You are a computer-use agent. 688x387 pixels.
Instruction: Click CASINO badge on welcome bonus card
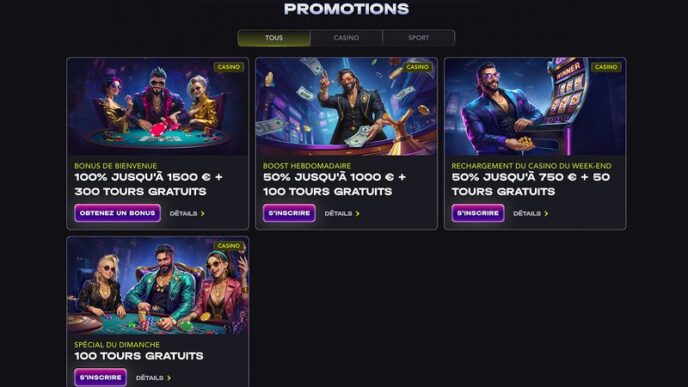pyautogui.click(x=229, y=67)
